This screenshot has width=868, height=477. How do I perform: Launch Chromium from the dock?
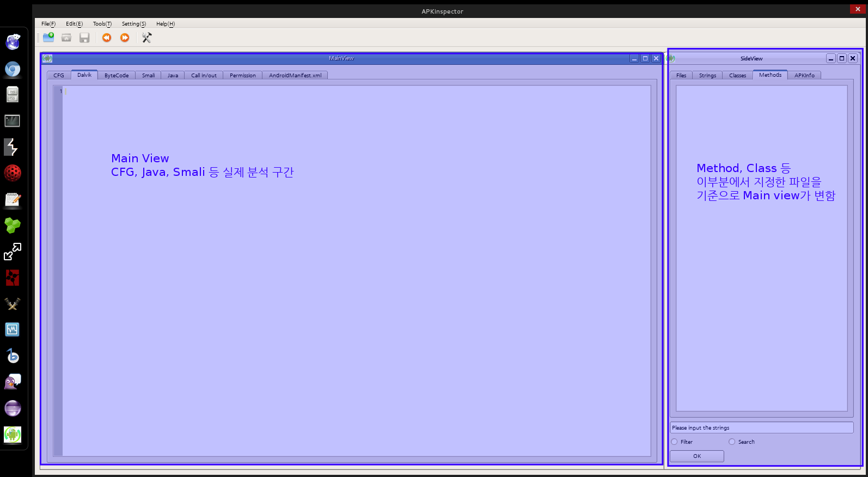point(13,69)
